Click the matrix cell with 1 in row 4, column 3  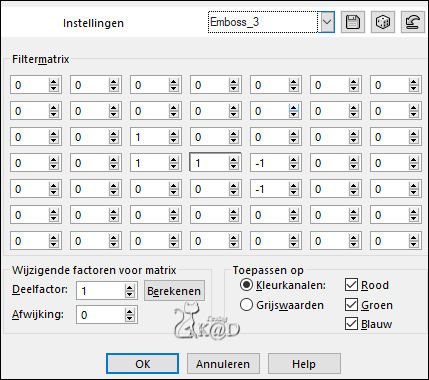tap(150, 163)
